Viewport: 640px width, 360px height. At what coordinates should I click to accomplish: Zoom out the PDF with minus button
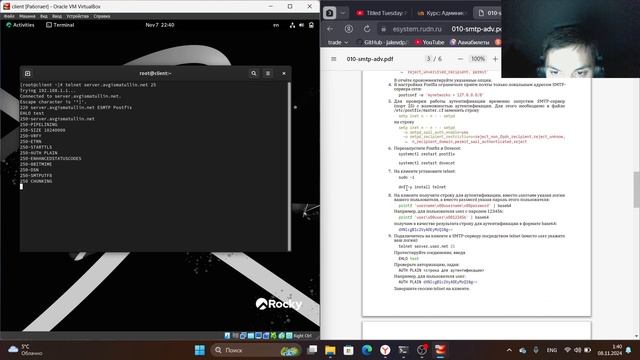[x=460, y=59]
